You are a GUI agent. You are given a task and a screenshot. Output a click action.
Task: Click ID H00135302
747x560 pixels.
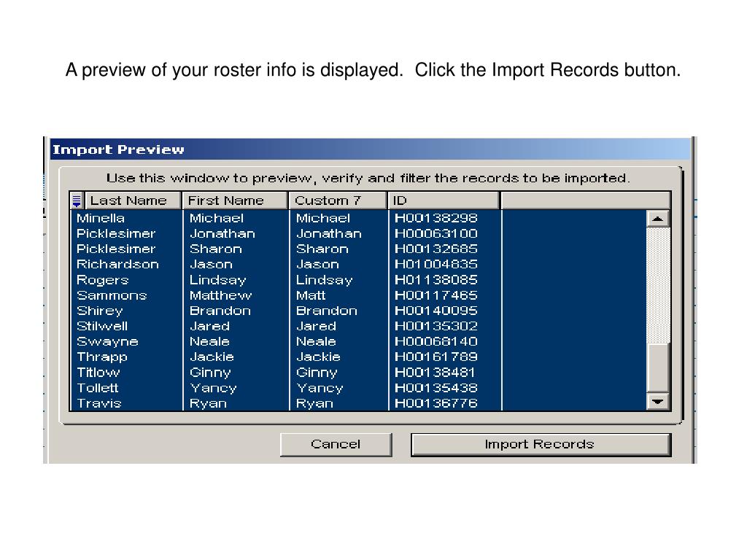(436, 326)
